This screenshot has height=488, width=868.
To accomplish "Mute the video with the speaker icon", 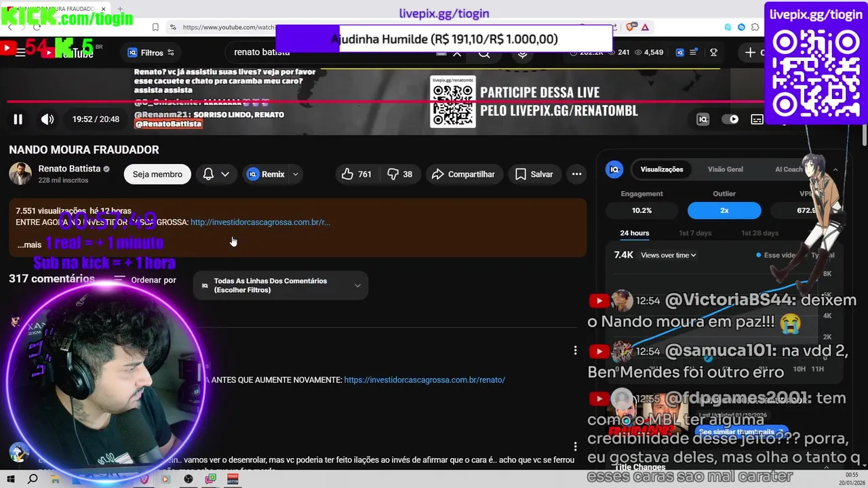I will coord(47,119).
